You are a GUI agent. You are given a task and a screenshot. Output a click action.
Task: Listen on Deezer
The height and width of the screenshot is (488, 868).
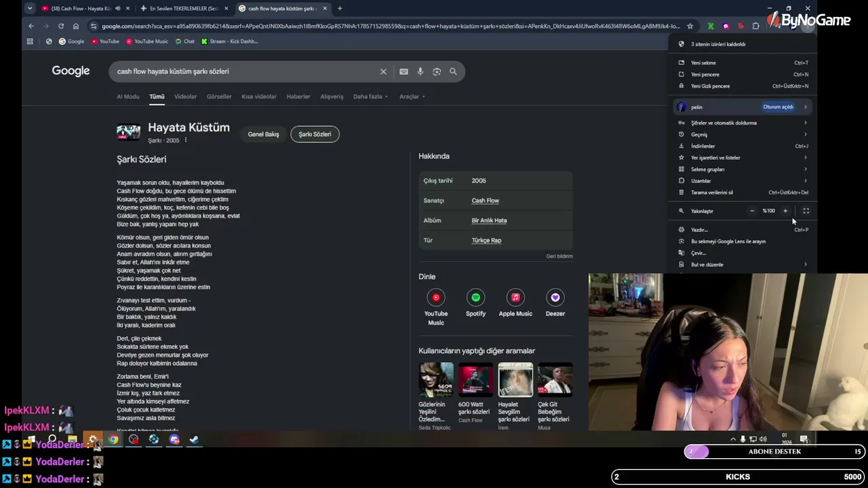[555, 303]
